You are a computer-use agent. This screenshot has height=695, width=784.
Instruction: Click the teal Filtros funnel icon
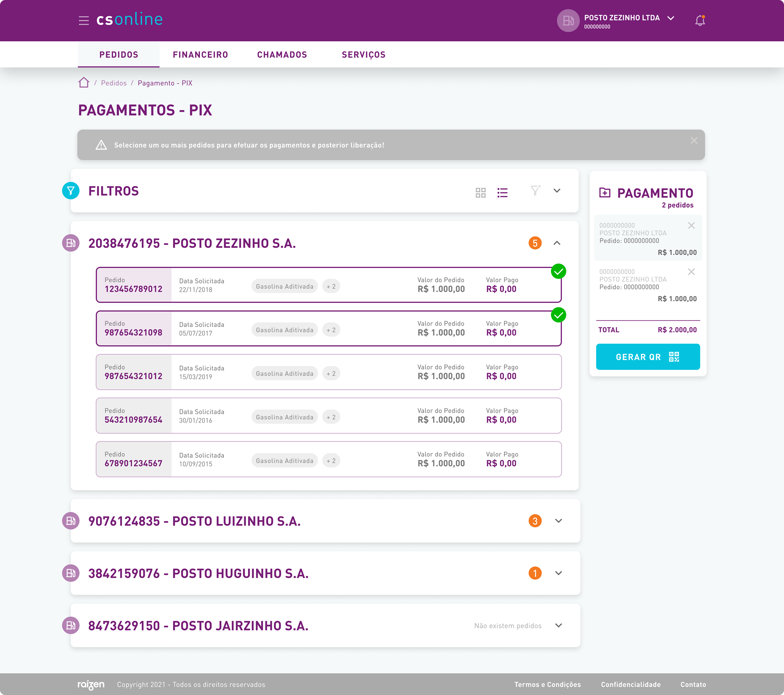[71, 190]
